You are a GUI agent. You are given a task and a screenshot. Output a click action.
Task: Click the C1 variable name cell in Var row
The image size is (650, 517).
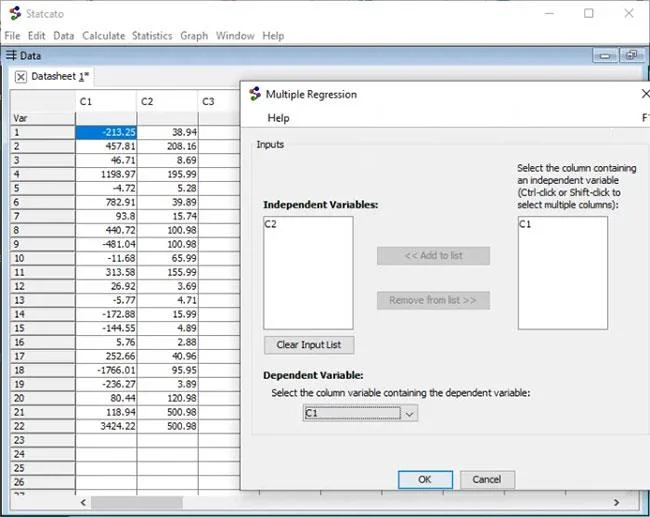click(x=106, y=119)
